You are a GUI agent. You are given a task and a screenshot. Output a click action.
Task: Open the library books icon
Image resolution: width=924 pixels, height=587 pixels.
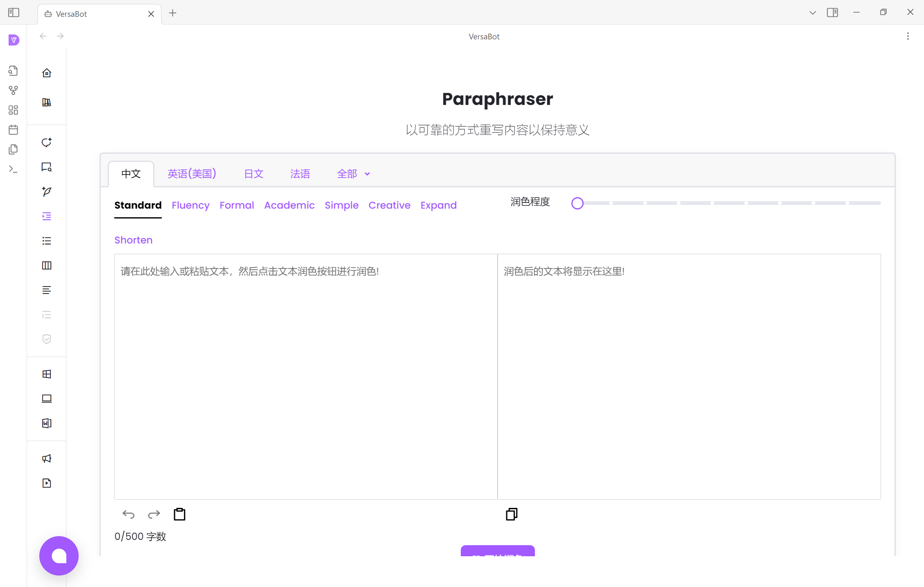coord(47,102)
